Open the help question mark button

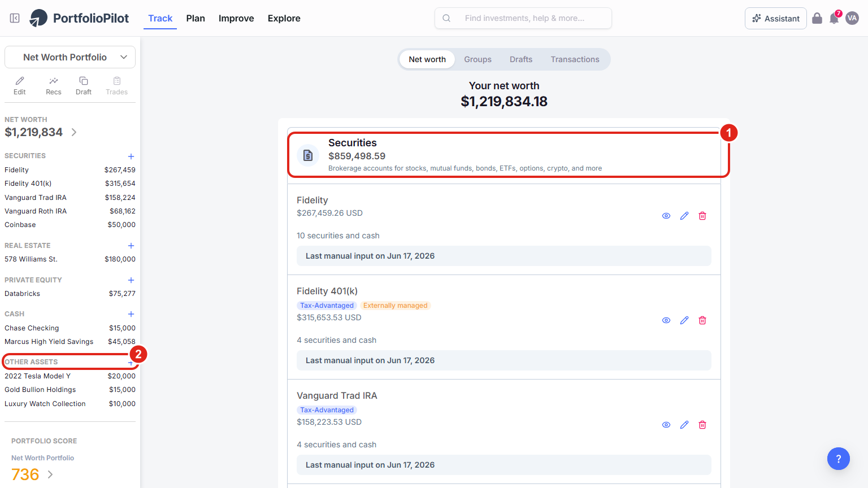click(x=839, y=459)
